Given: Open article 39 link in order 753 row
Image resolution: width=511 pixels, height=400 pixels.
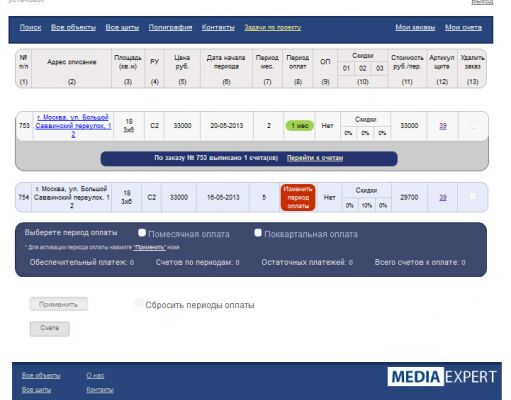Looking at the screenshot, I should (443, 126).
